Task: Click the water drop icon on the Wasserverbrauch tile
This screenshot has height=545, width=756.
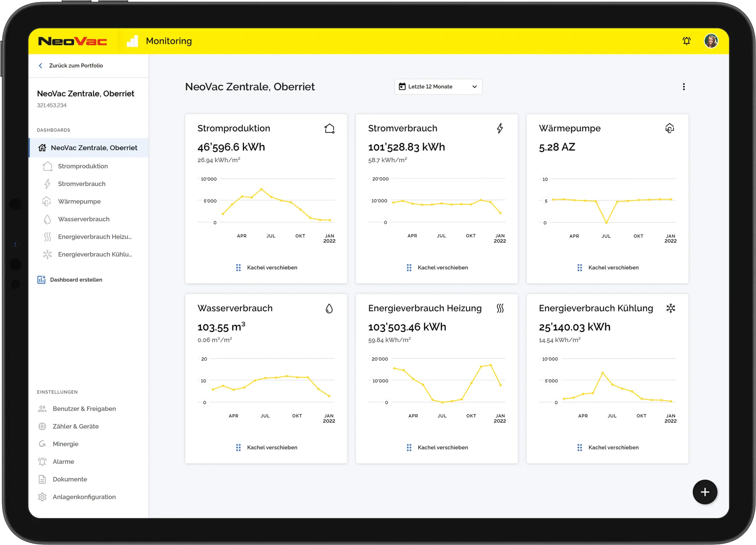Action: click(329, 308)
